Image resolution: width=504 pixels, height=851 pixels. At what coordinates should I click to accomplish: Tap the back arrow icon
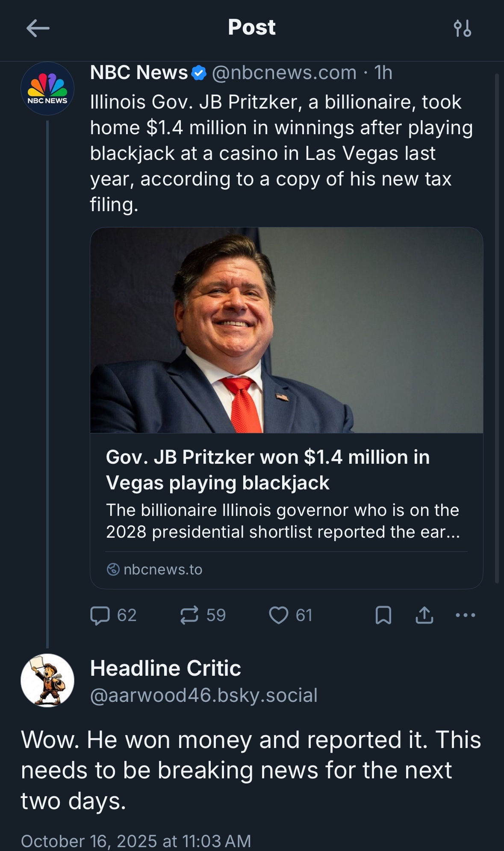[38, 29]
